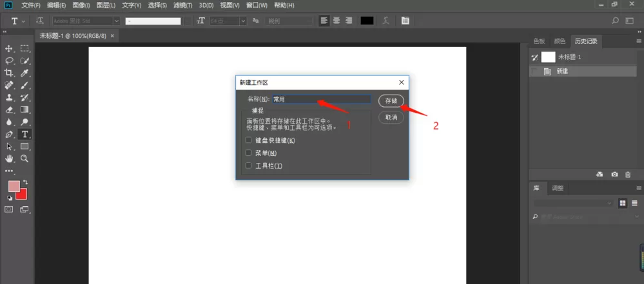This screenshot has width=644, height=284.
Task: Expand the library selection dropdown
Action: pos(573,203)
